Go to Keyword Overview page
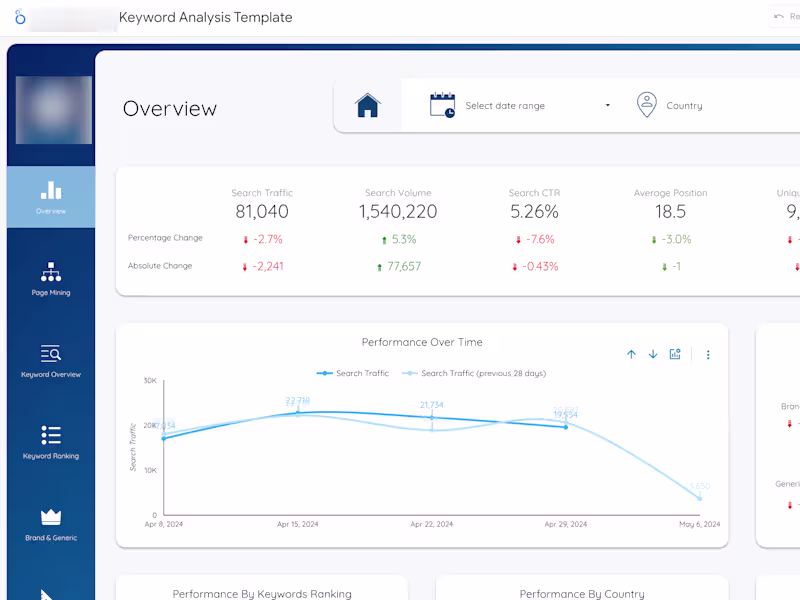Screen dimensions: 800x600 (51, 360)
